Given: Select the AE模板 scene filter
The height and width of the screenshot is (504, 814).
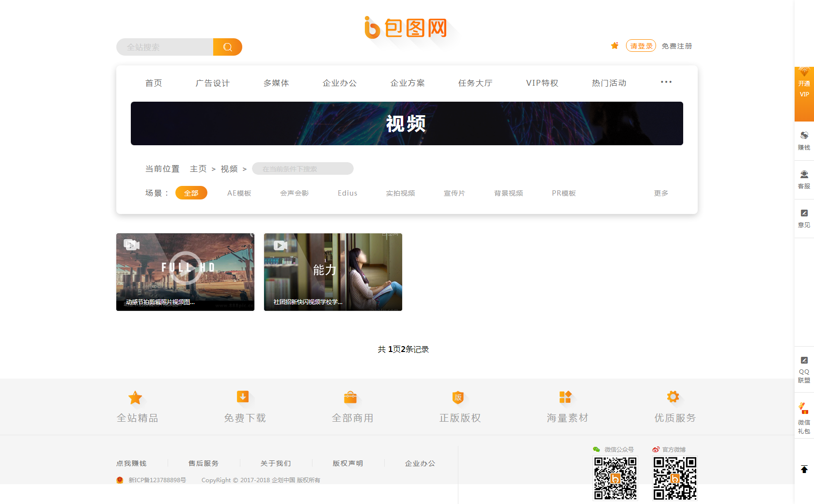Looking at the screenshot, I should pyautogui.click(x=239, y=193).
